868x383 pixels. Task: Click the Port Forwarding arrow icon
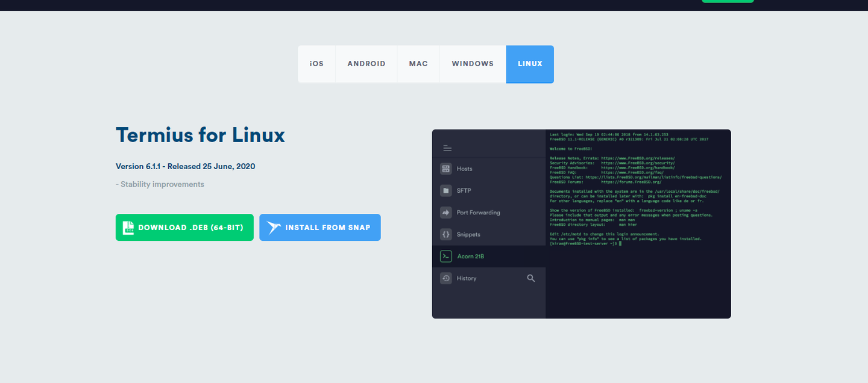pos(446,212)
